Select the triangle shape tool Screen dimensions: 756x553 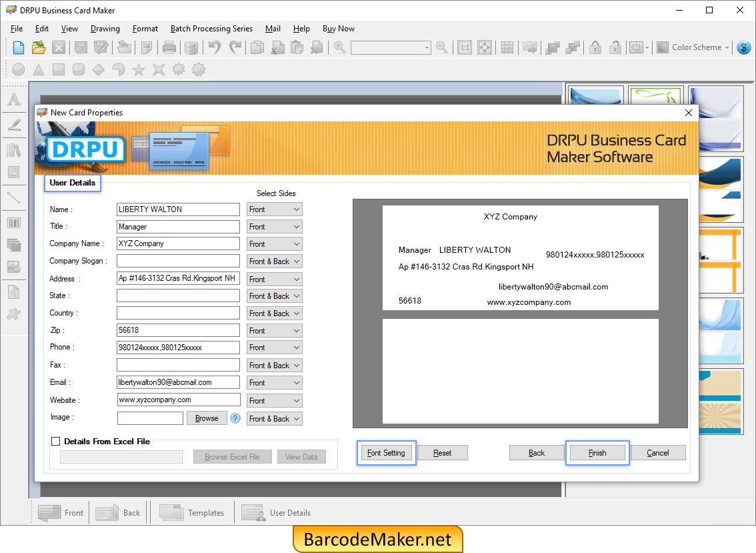(x=39, y=69)
